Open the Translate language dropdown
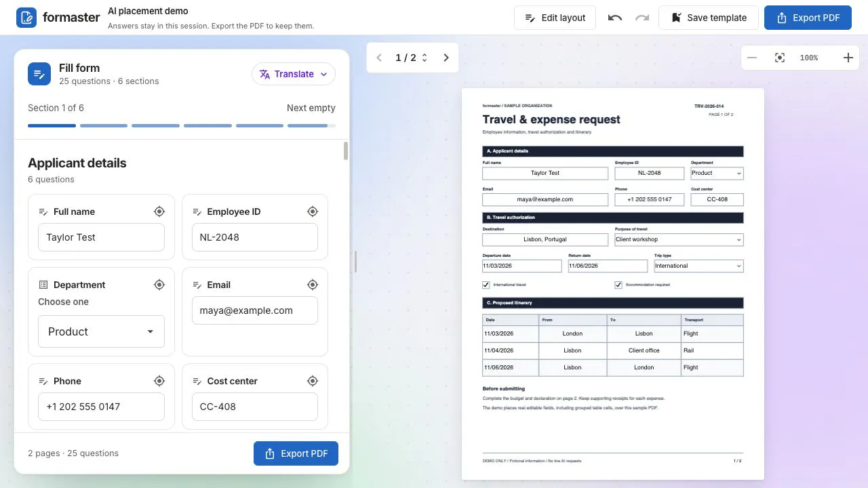Screen dimensions: 868x488 (x=294, y=74)
